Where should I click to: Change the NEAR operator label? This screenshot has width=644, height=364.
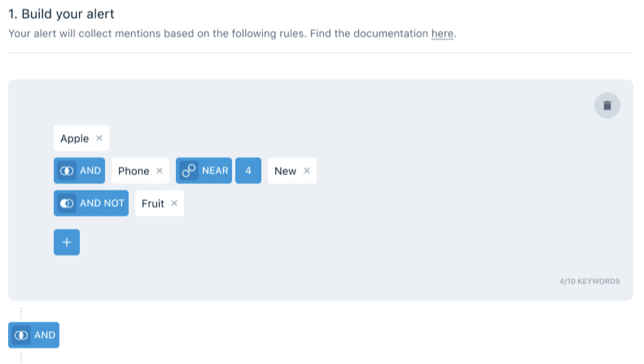[215, 171]
